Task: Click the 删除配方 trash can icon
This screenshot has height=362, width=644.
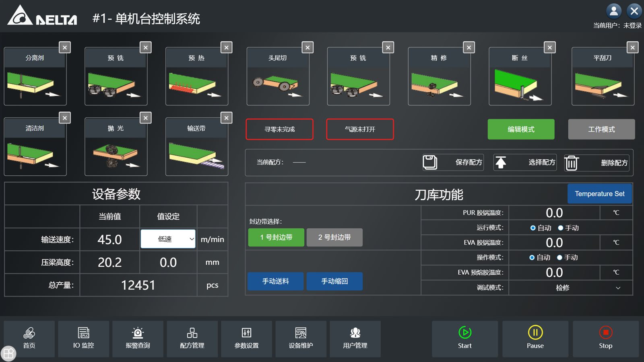Action: [x=572, y=162]
